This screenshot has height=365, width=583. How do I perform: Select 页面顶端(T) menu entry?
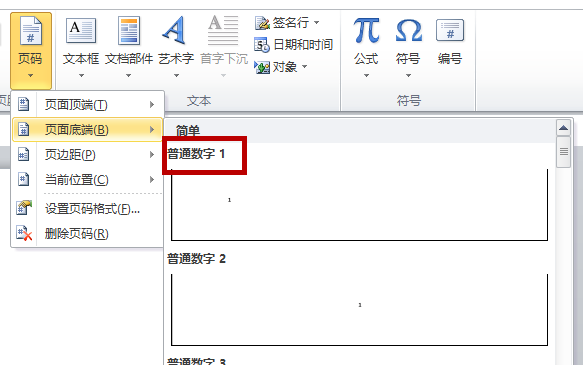pyautogui.click(x=88, y=104)
